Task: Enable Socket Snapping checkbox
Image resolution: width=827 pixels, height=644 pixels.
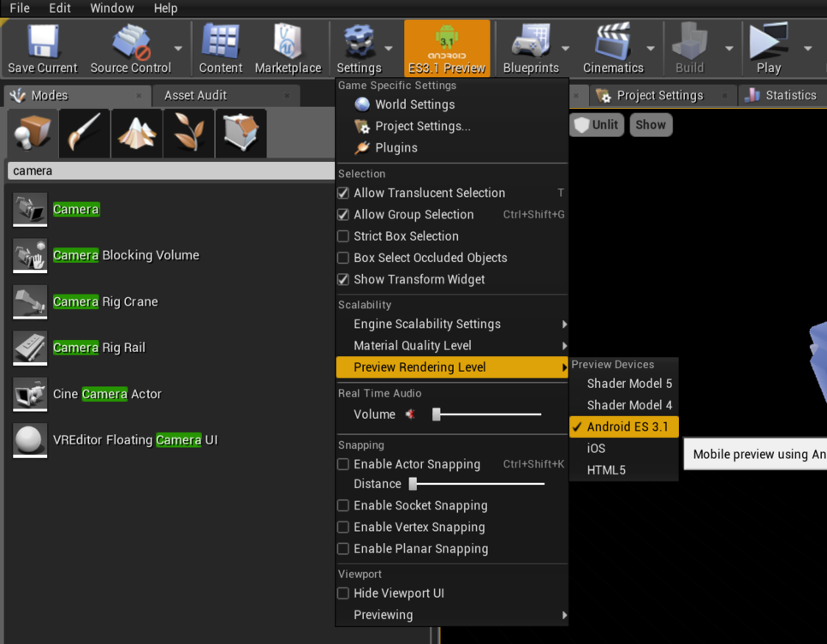Action: pos(343,505)
